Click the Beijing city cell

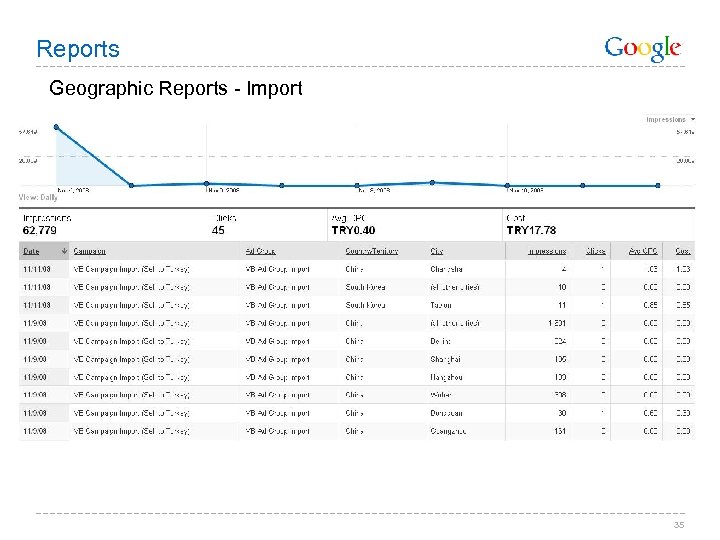(440, 341)
